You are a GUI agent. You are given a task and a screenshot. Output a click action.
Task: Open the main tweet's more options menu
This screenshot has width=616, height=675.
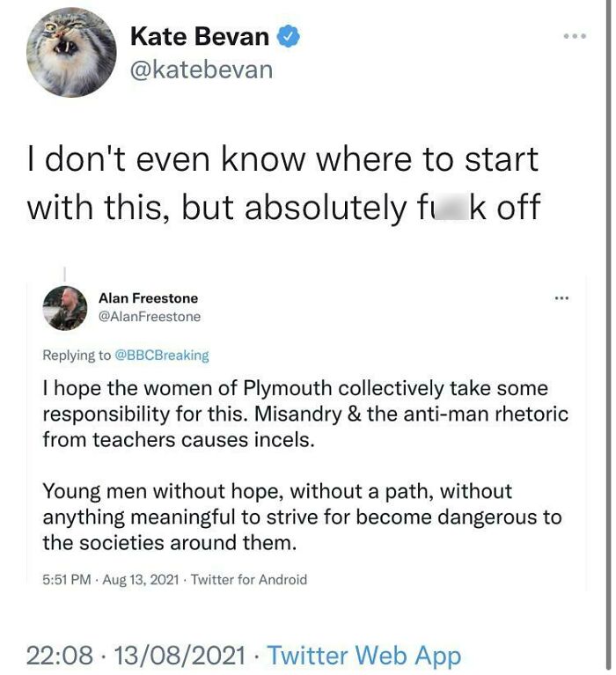575,36
